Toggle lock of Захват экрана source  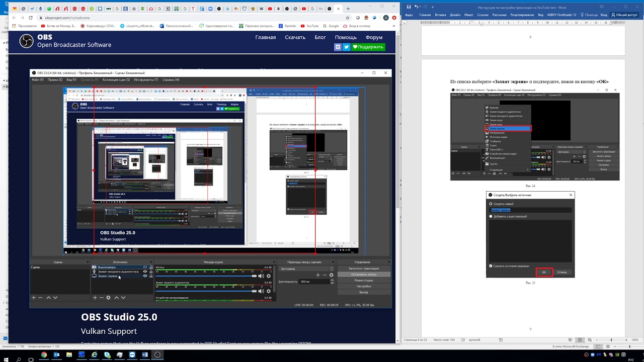151,276
